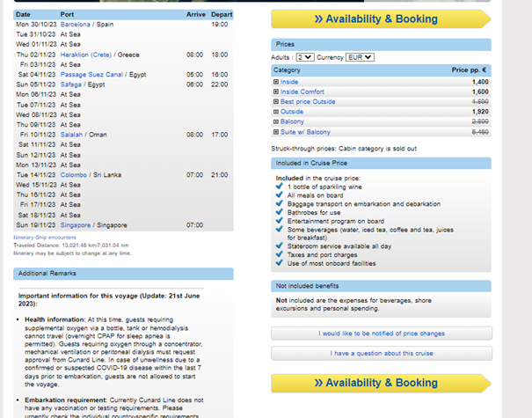
Task: Open the Passage Suez Canal link
Action: tap(91, 75)
